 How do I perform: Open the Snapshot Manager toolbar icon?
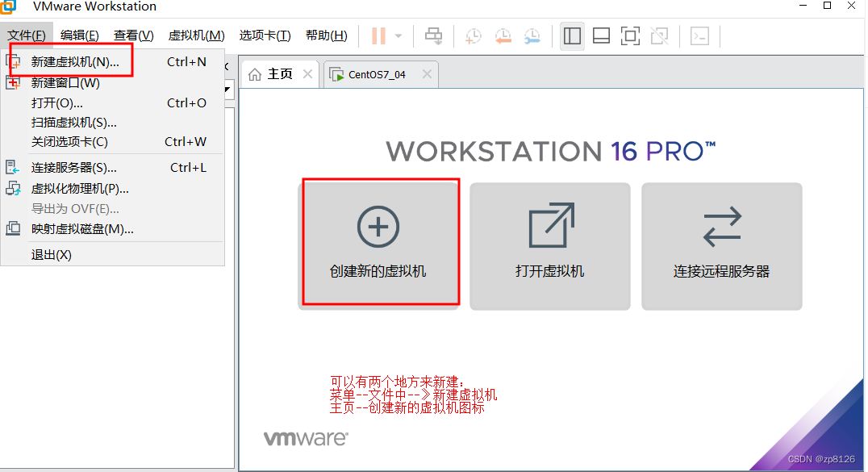point(532,36)
